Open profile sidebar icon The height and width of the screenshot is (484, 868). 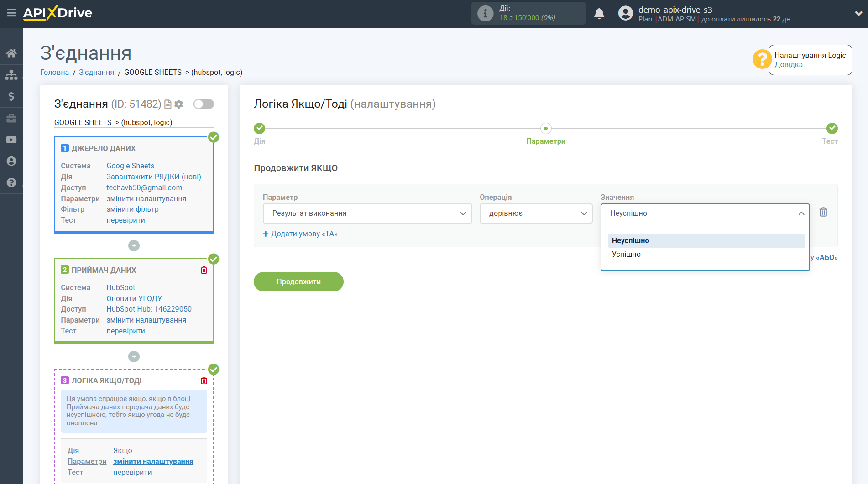pos(11,161)
